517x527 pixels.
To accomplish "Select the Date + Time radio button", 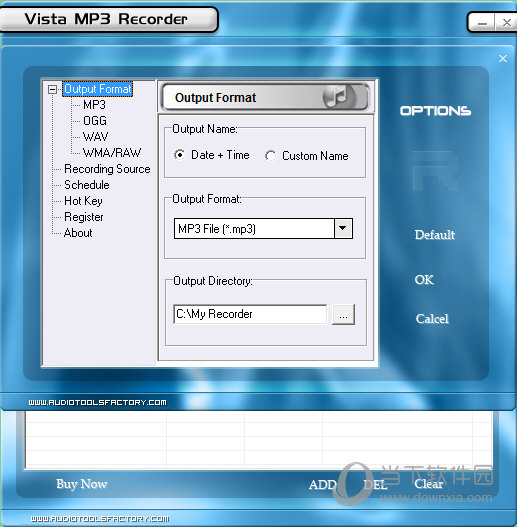I will click(179, 155).
